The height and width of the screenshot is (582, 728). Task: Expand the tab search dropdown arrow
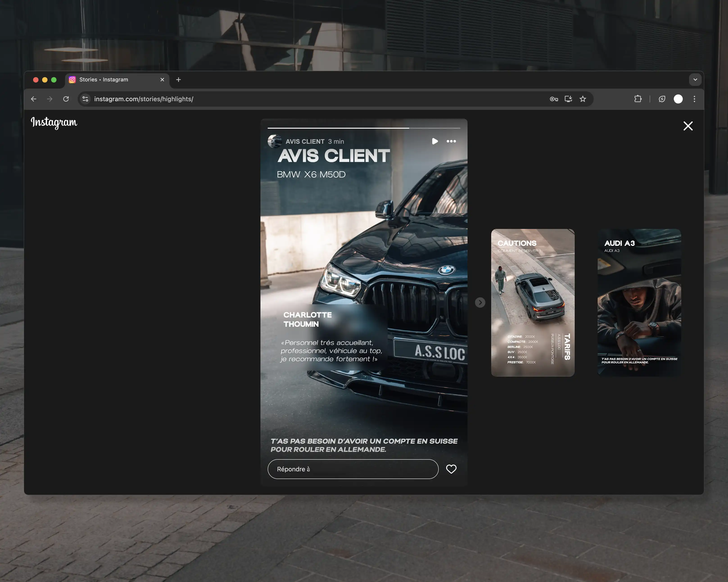(x=695, y=80)
